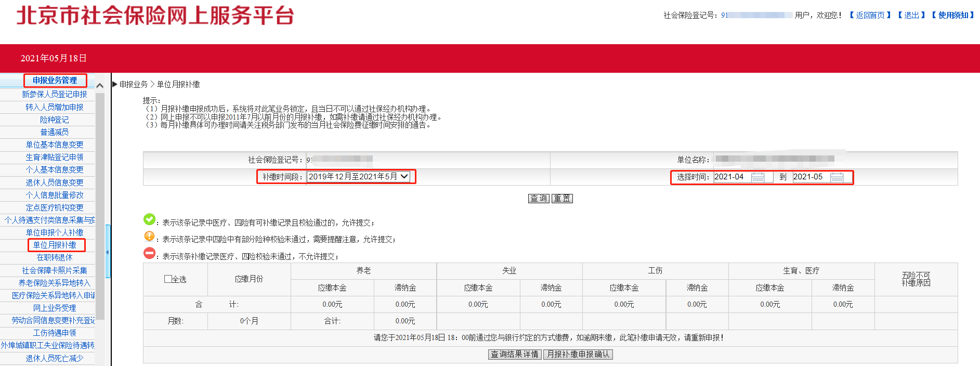Open 使用须知 link
The height and width of the screenshot is (366, 980).
[953, 16]
